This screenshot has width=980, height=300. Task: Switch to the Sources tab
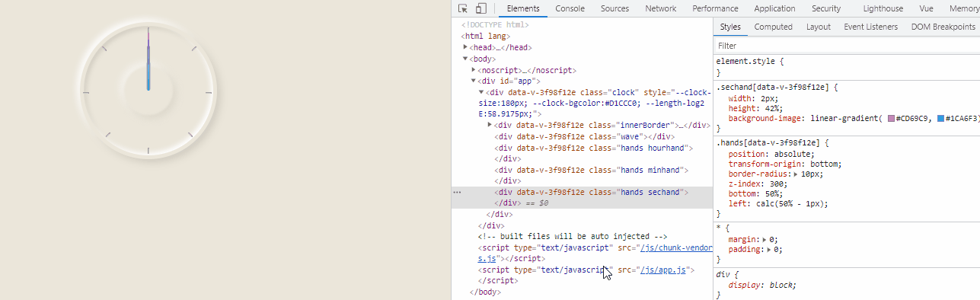[614, 8]
